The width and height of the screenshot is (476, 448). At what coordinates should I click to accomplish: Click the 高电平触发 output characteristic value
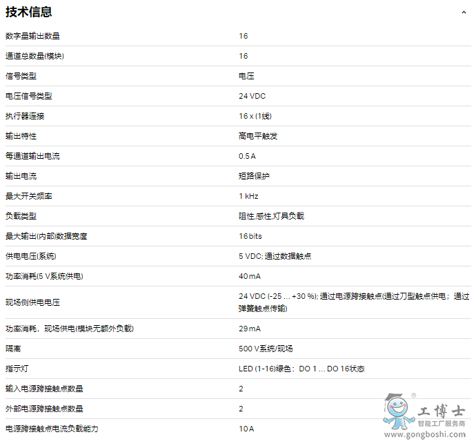click(258, 136)
